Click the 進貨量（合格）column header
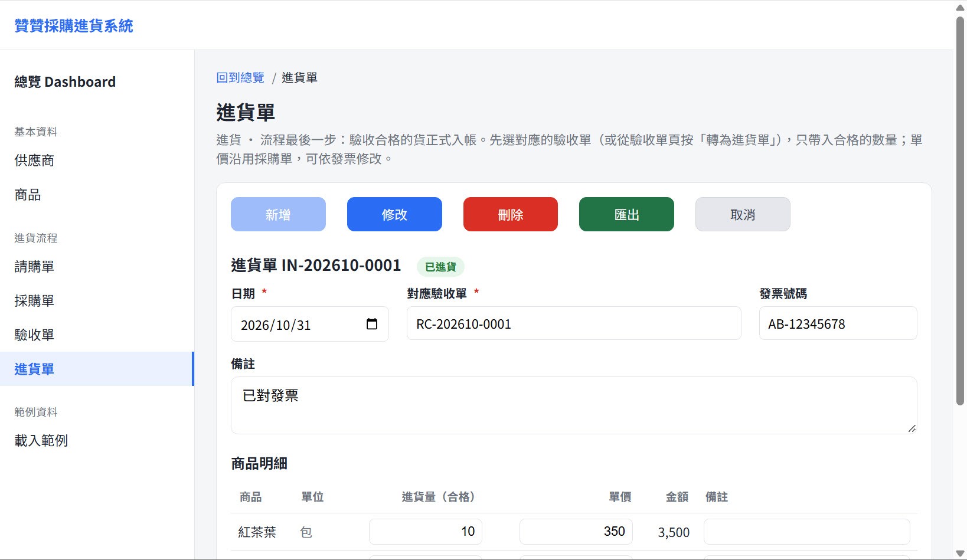967x560 pixels. [x=439, y=497]
